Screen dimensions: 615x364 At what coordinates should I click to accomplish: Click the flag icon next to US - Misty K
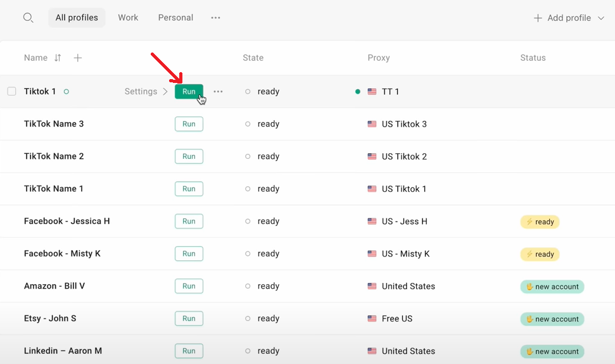click(372, 254)
